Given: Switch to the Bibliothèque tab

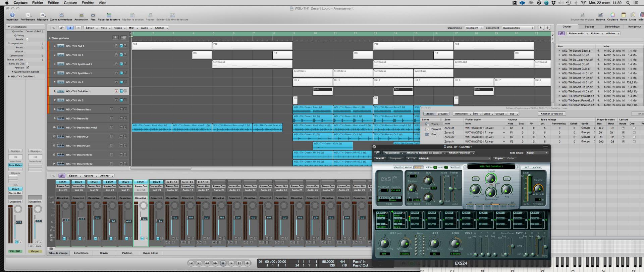Looking at the screenshot, I should click(x=612, y=27).
